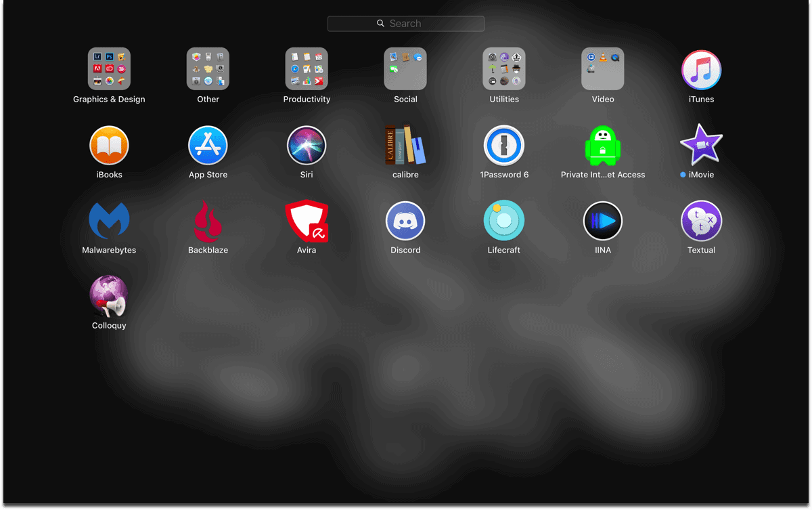812x510 pixels.
Task: Launch Lifecraft
Action: pyautogui.click(x=504, y=221)
